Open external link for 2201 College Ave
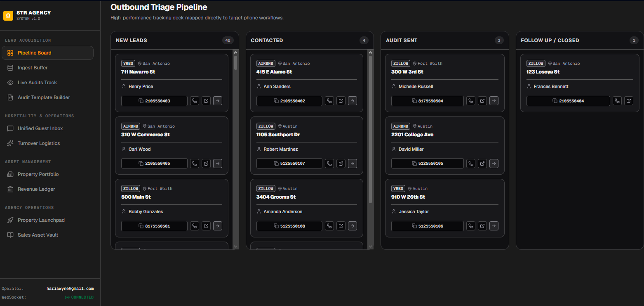644x306 pixels. click(482, 164)
